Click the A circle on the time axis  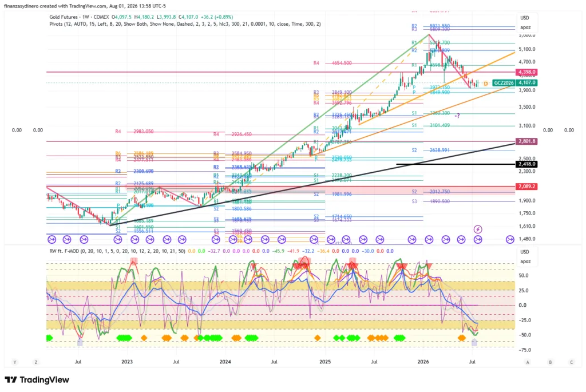click(528, 362)
